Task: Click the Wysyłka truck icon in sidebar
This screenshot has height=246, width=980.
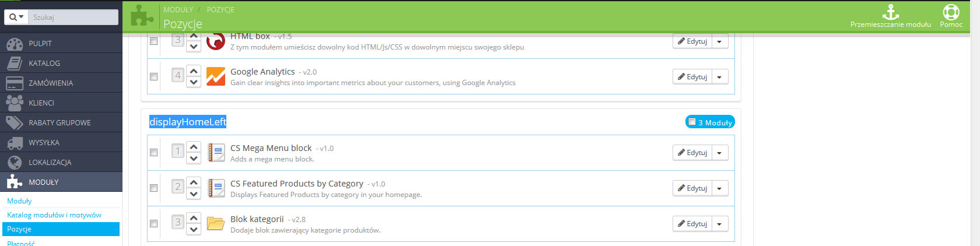Action: 14,142
